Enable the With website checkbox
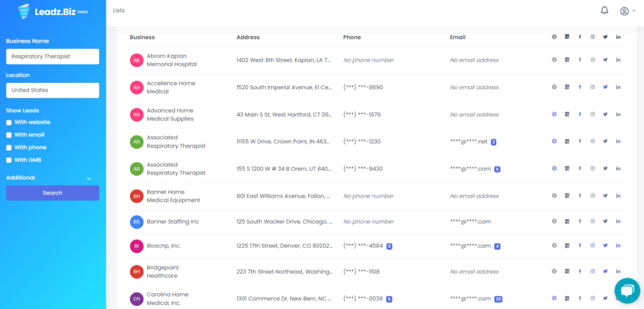Screen dimensions: 644x309 coord(9,122)
